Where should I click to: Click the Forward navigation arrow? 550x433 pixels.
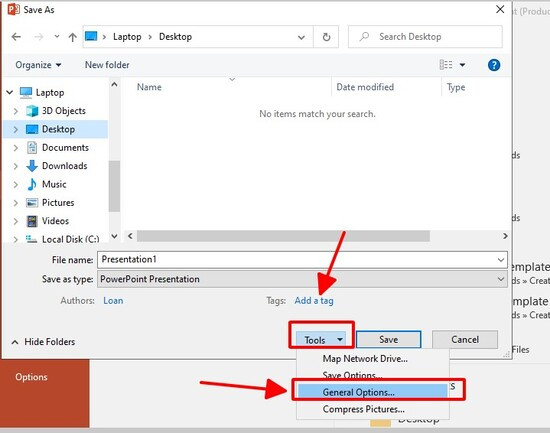(39, 36)
